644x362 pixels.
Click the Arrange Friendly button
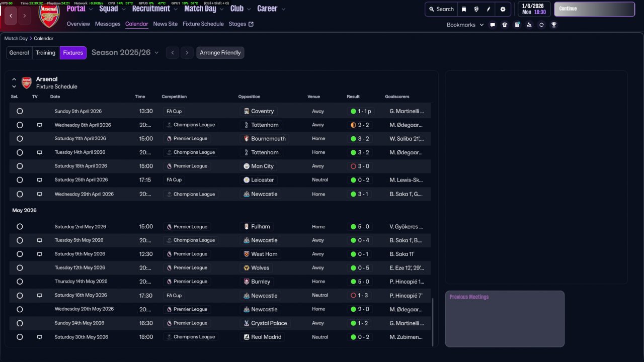[220, 53]
